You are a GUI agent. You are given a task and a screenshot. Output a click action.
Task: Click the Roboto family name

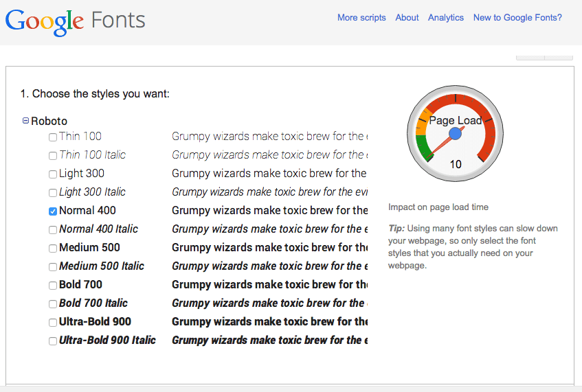click(x=49, y=122)
